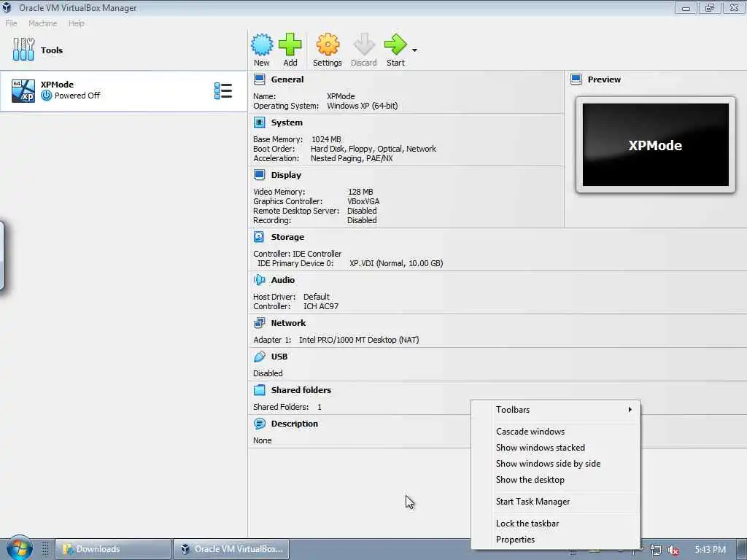This screenshot has width=747, height=560.
Task: Select the XPMode virtual machine entry
Action: [123, 91]
